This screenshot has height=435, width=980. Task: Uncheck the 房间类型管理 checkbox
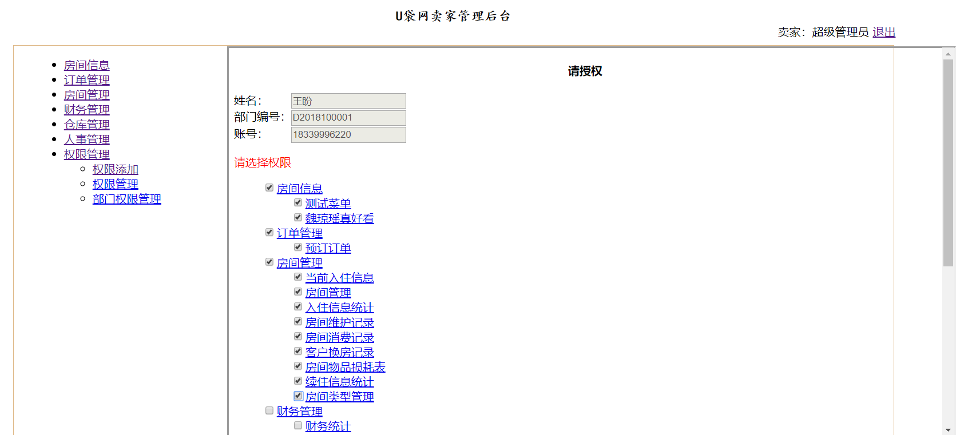pos(298,396)
